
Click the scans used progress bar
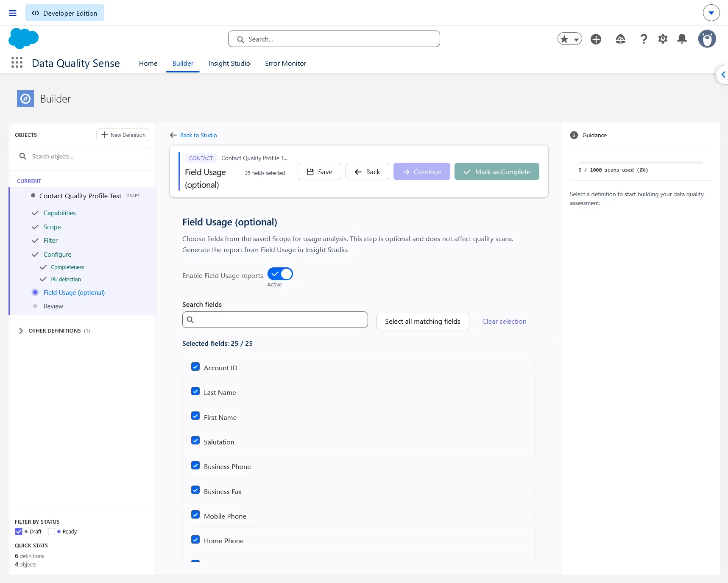pos(641,162)
